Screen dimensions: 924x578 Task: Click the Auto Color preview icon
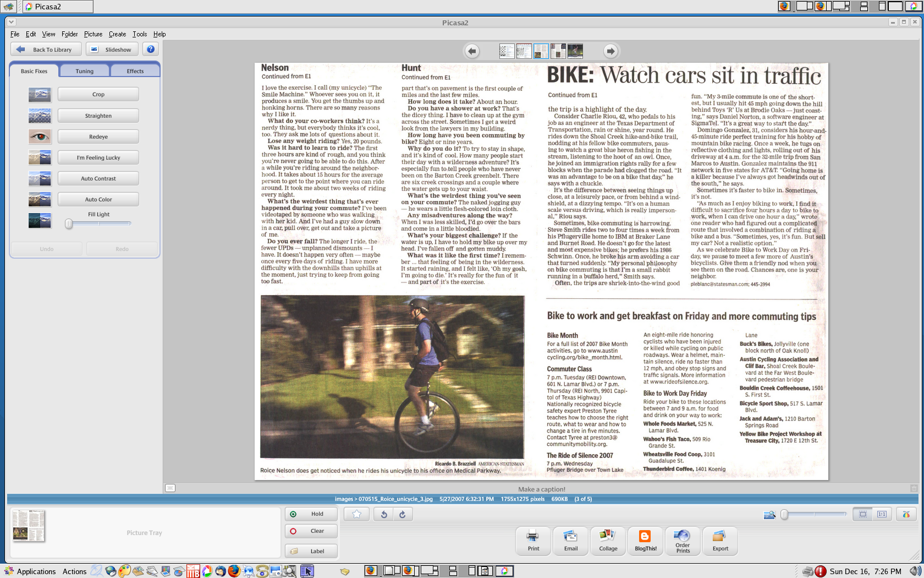pos(40,199)
